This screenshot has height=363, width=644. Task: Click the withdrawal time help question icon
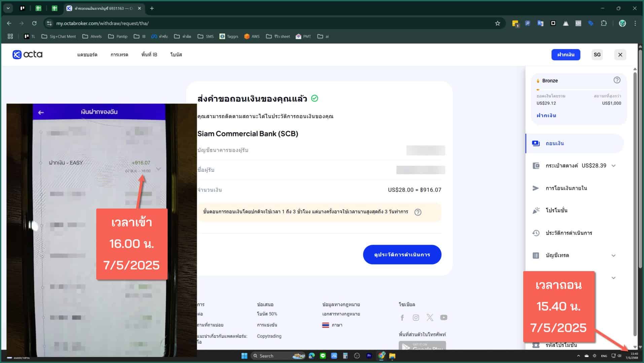[x=418, y=212]
